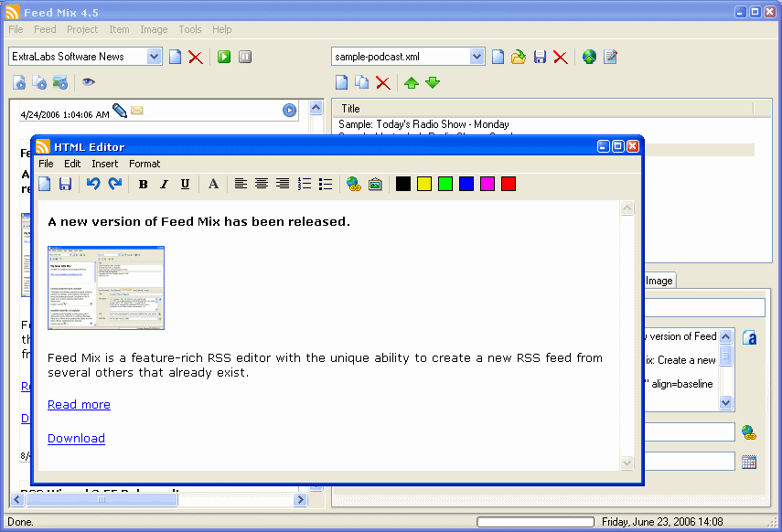Open link picker globe icon beside field
Viewport: 782px width, 532px height.
pyautogui.click(x=748, y=432)
